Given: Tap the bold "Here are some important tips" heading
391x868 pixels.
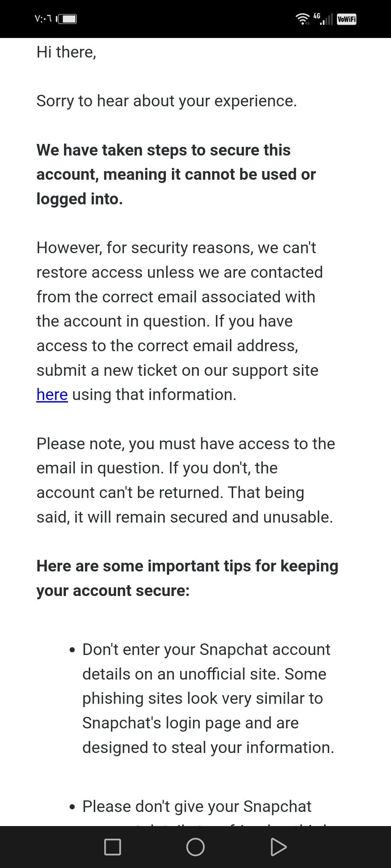Looking at the screenshot, I should pyautogui.click(x=188, y=578).
